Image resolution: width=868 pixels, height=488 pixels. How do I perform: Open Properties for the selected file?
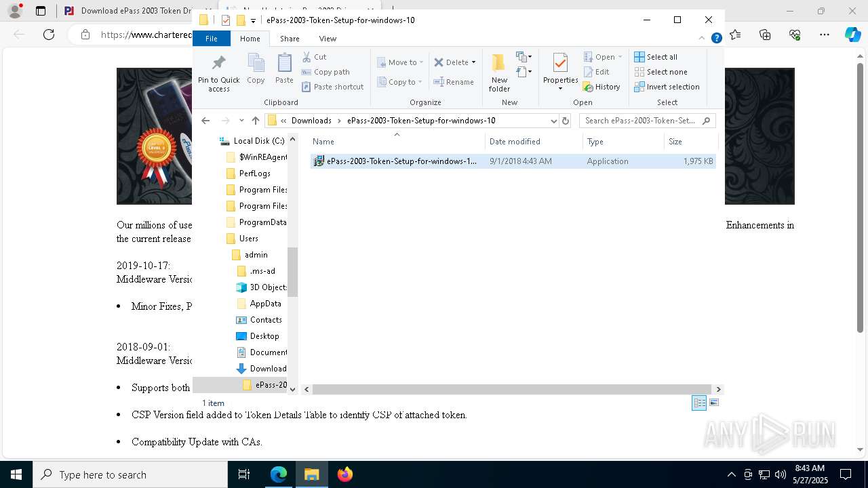pos(560,68)
